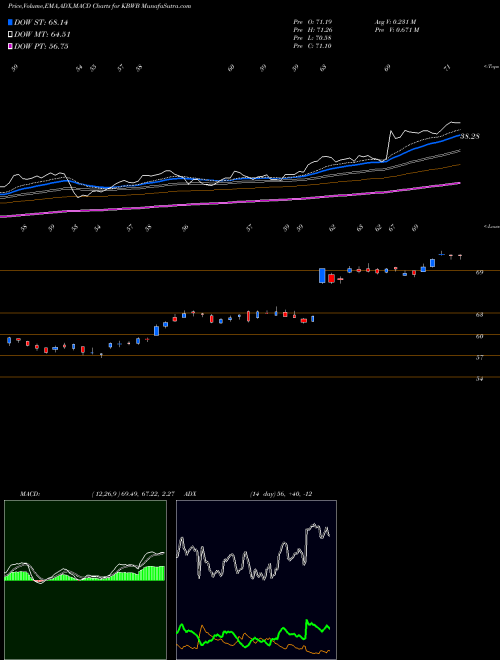This screenshot has width=500, height=660.
Task: Click the 63 price level label
Action: 479,314
